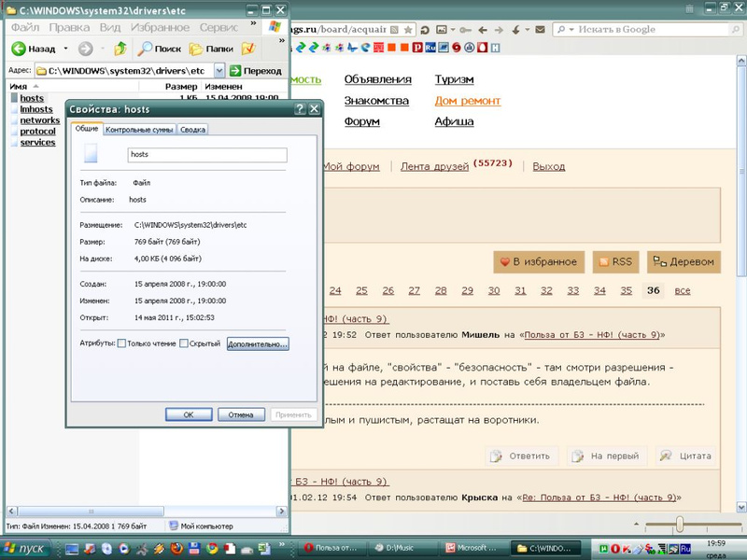Open the Back button history dropdown arrow
747x560 pixels.
coord(65,49)
